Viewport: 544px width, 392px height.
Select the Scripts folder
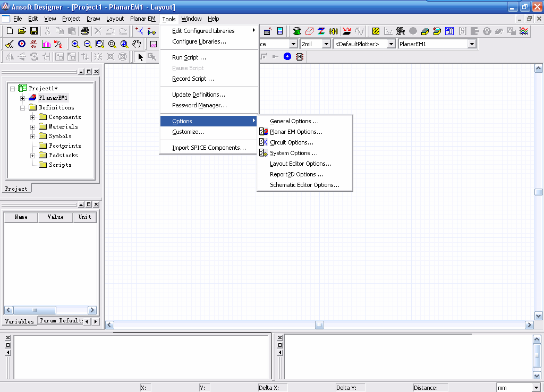coord(60,165)
